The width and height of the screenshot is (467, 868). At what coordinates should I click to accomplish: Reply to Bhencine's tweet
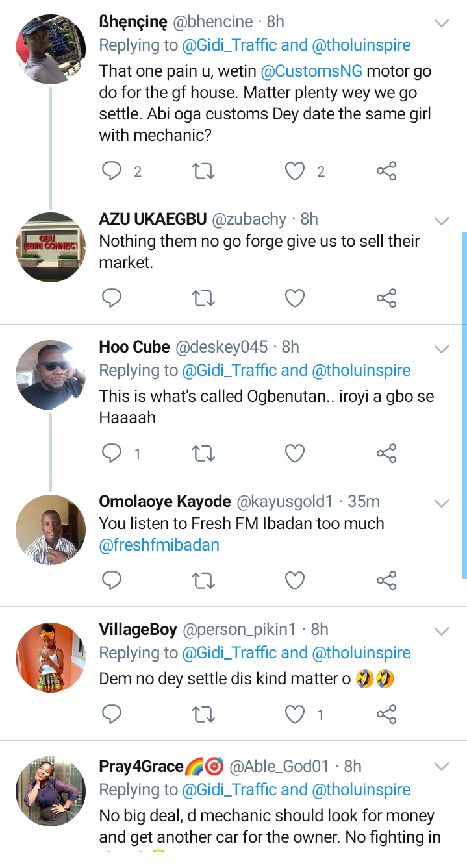click(x=112, y=171)
